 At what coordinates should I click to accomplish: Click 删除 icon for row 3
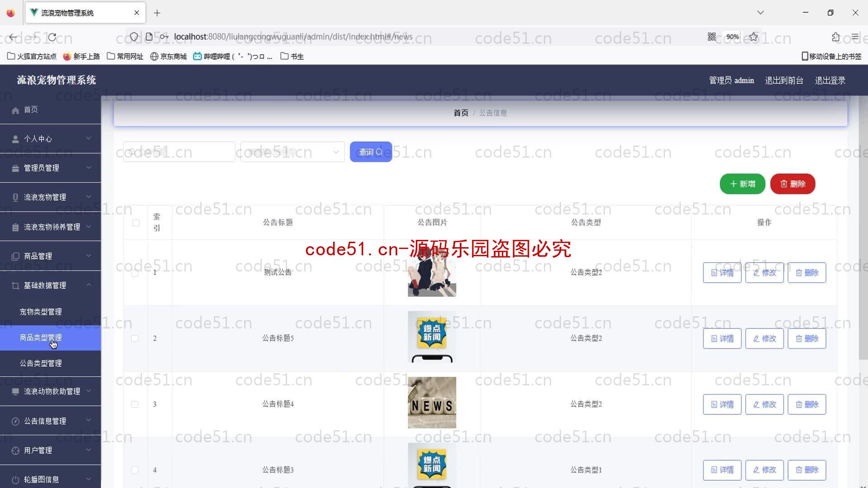tap(806, 404)
